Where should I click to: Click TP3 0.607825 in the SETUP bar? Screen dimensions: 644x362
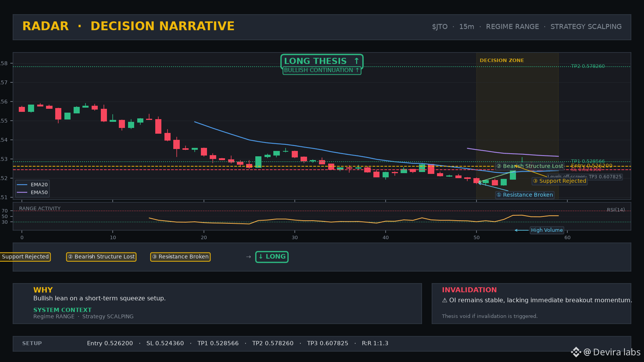click(x=328, y=343)
